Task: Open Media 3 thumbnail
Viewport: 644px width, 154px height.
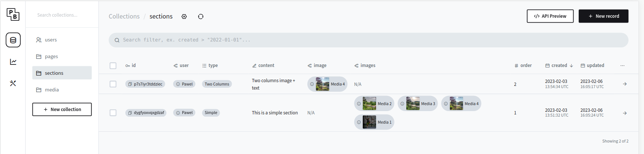Action: [x=413, y=104]
